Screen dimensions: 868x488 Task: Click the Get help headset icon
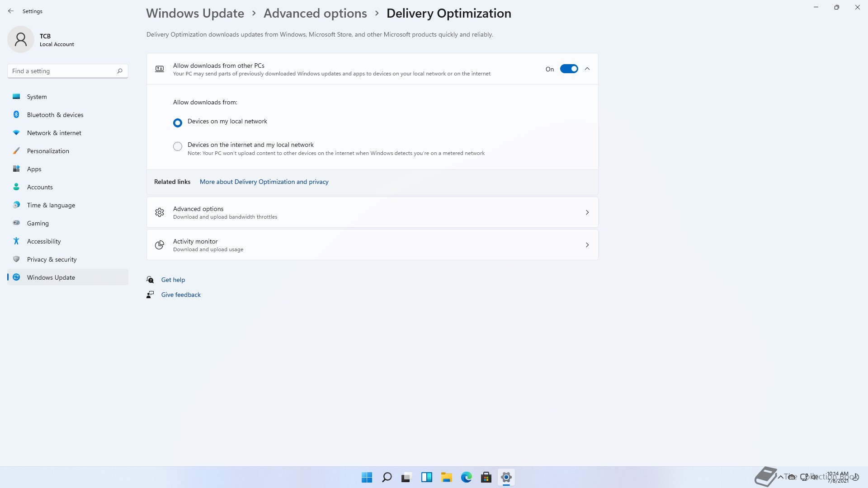150,280
